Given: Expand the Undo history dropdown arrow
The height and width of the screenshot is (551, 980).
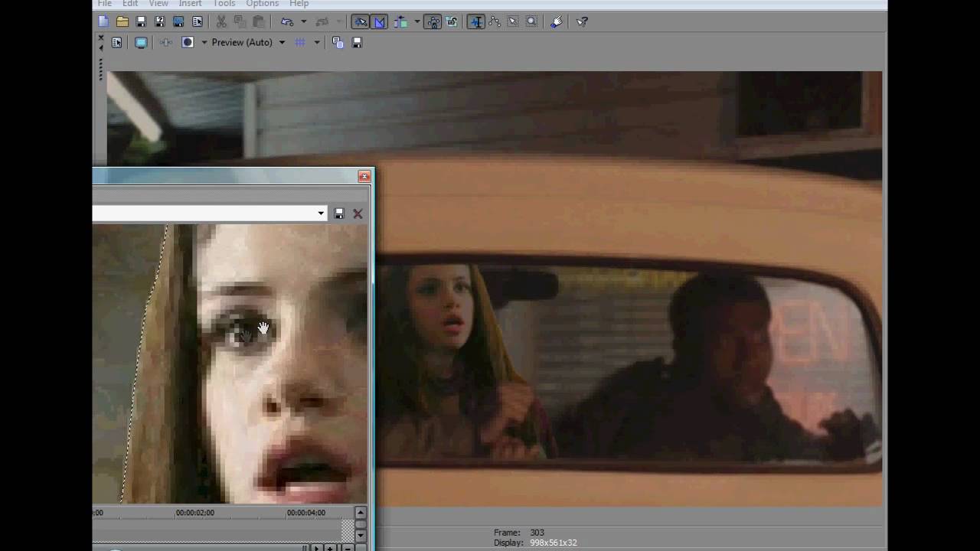Looking at the screenshot, I should [303, 21].
